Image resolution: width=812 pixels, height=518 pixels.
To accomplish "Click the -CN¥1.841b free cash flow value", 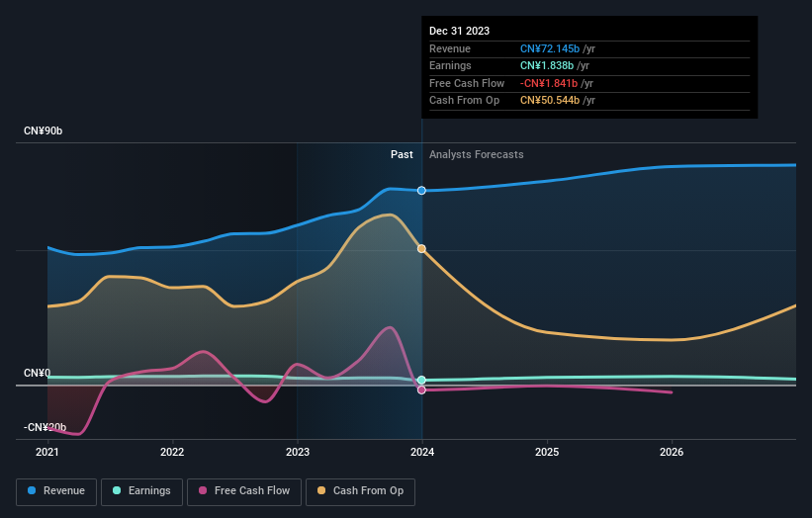I will pyautogui.click(x=549, y=83).
